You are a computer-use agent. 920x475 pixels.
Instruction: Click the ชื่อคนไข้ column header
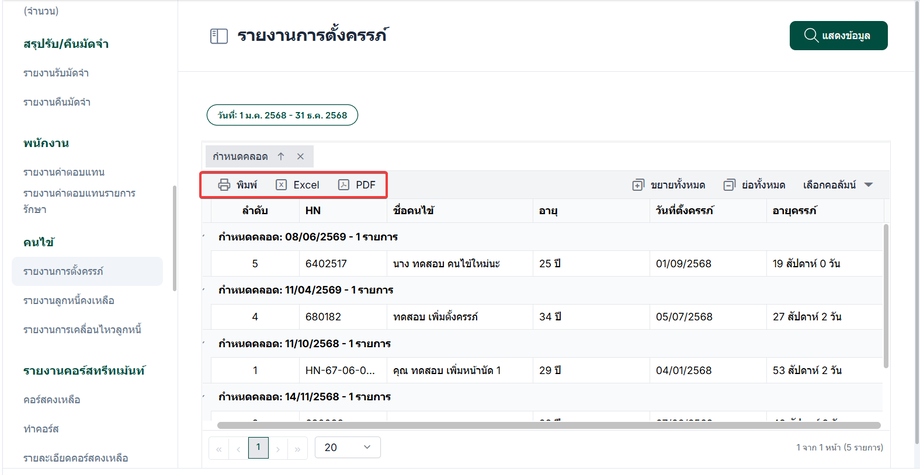tap(460, 211)
